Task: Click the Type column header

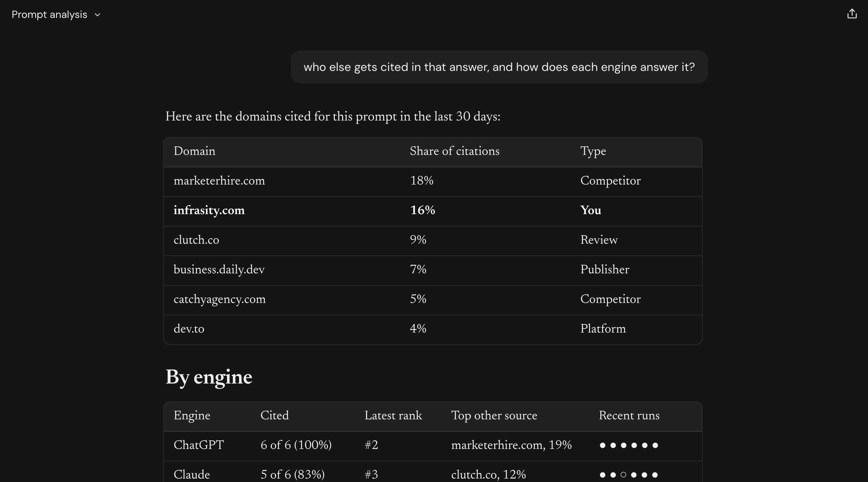Action: (x=593, y=151)
